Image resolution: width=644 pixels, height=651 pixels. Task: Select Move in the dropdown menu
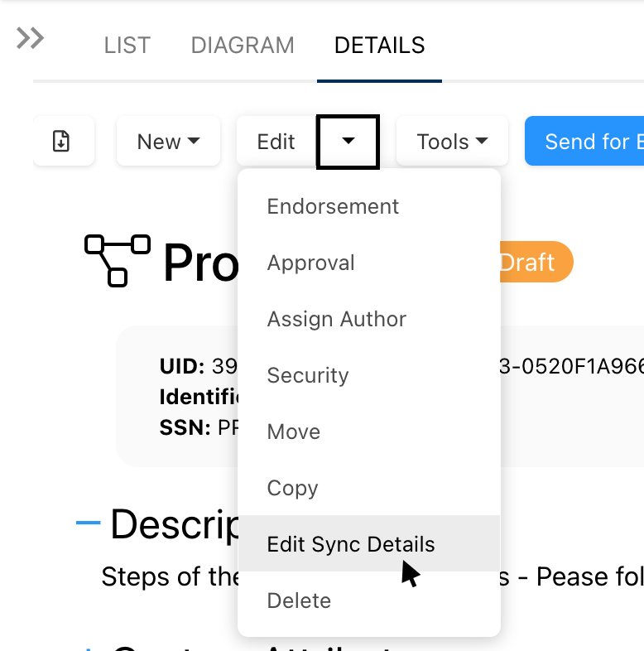(x=293, y=432)
